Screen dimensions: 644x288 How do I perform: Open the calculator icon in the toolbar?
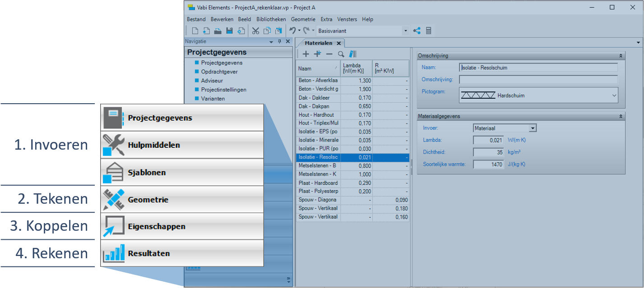(x=428, y=31)
